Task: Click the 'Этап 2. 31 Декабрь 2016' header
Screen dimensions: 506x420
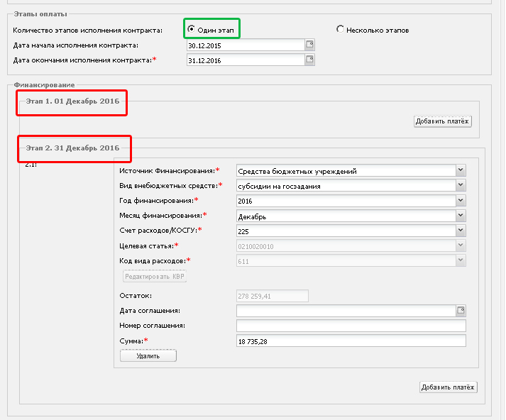Action: (72, 148)
